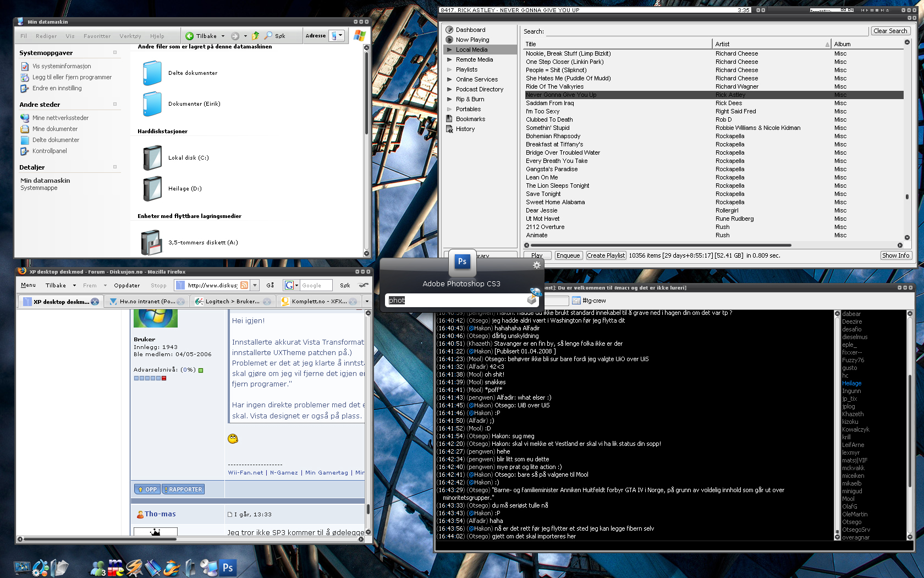Click the Clear Search button
Viewport: 924px width, 578px height.
point(890,31)
